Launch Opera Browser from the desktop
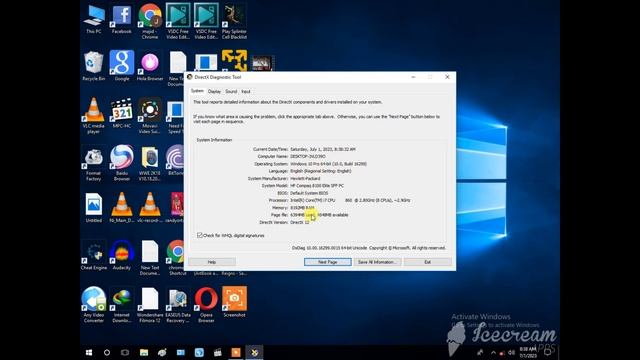The width and height of the screenshot is (640, 360). tap(206, 305)
